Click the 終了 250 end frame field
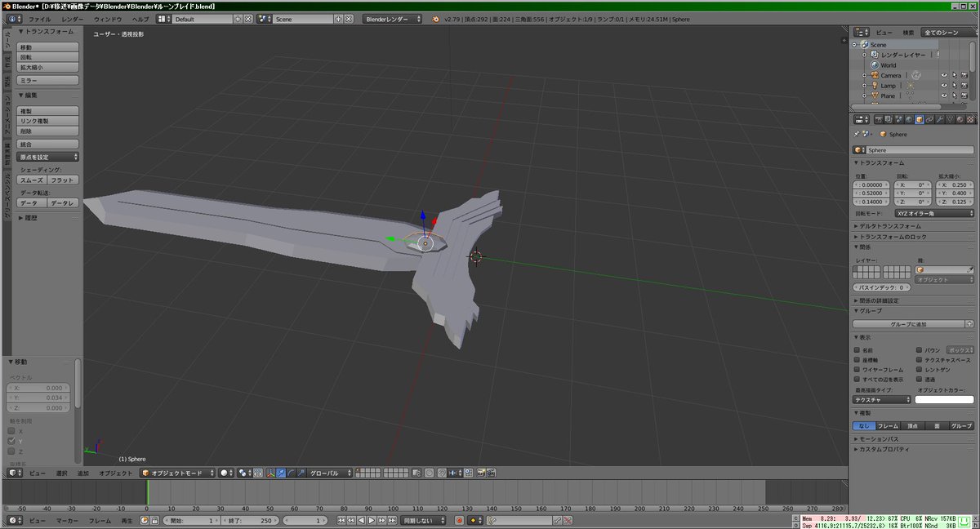 [x=250, y=520]
